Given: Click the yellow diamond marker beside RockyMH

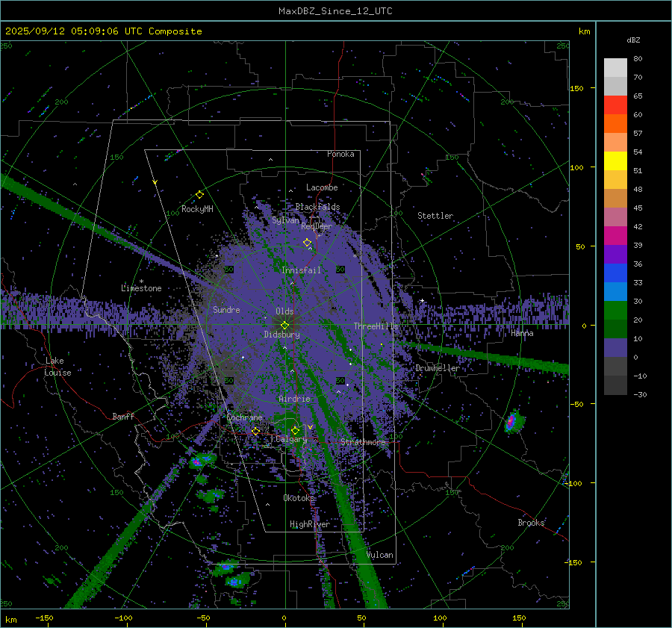Looking at the screenshot, I should pos(199,195).
